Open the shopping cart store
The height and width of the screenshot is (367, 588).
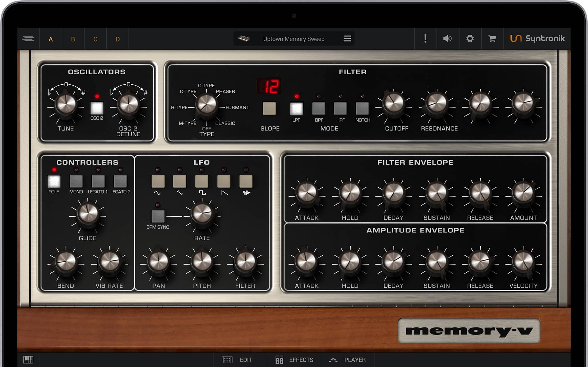click(x=492, y=38)
